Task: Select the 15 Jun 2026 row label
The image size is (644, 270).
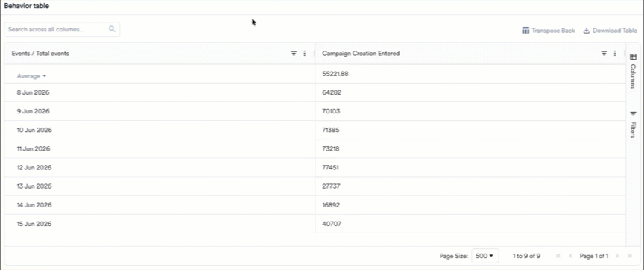Action: pyautogui.click(x=34, y=224)
